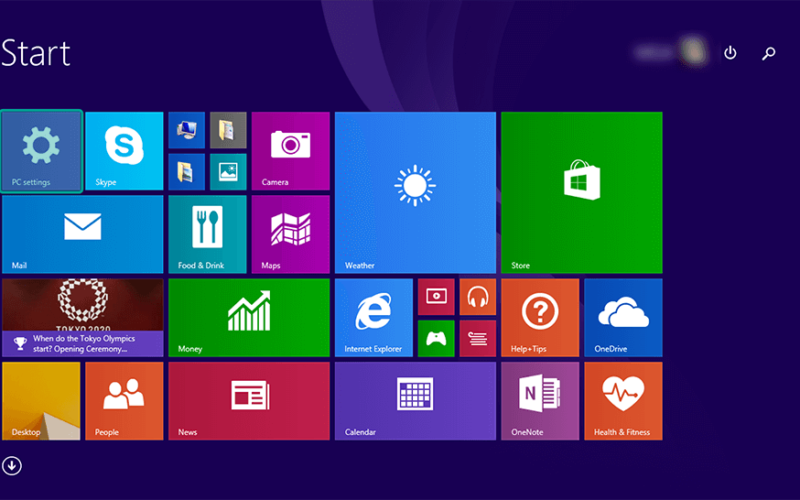800x500 pixels.
Task: Switch to the Desktop tile
Action: pyautogui.click(x=41, y=401)
